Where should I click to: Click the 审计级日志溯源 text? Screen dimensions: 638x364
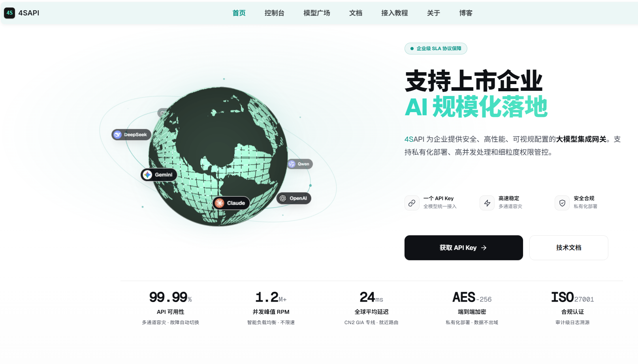[572, 323]
